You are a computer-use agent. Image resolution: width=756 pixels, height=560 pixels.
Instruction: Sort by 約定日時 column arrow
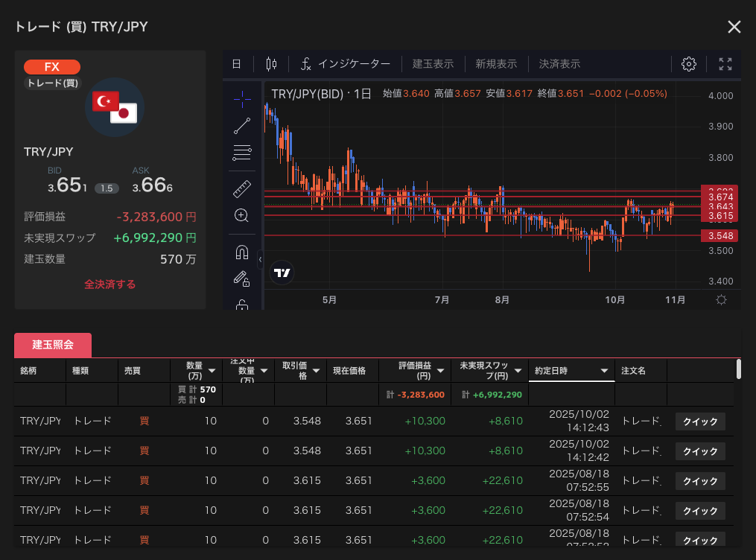[604, 371]
